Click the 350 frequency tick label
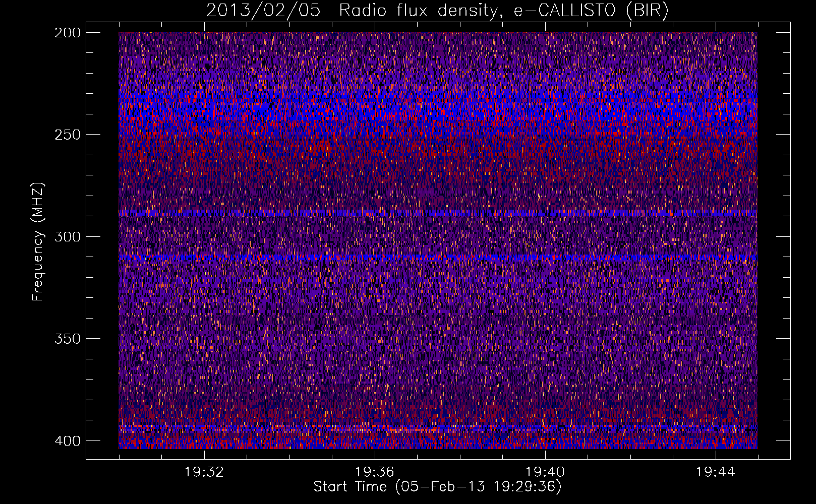The image size is (816, 504). 68,339
